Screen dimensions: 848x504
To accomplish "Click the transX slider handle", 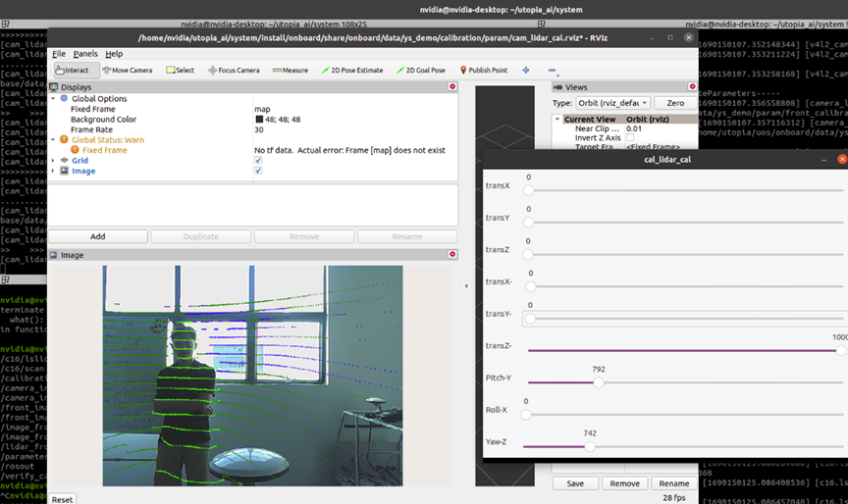I will (528, 190).
